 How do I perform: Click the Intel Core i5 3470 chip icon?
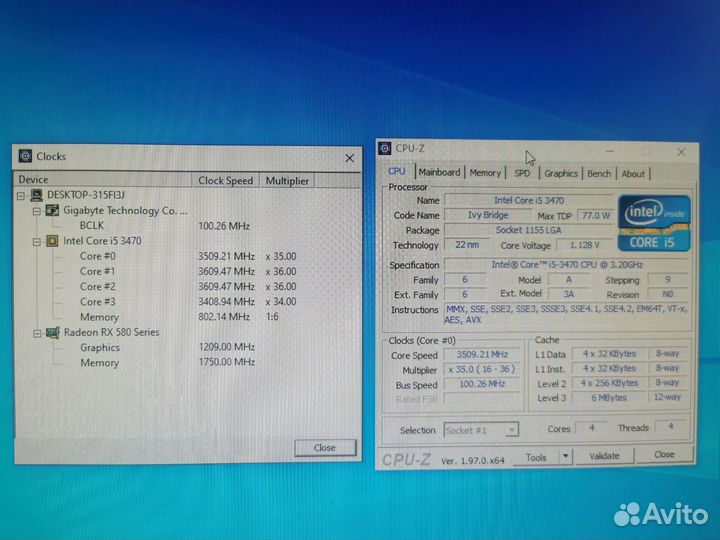[x=52, y=241]
